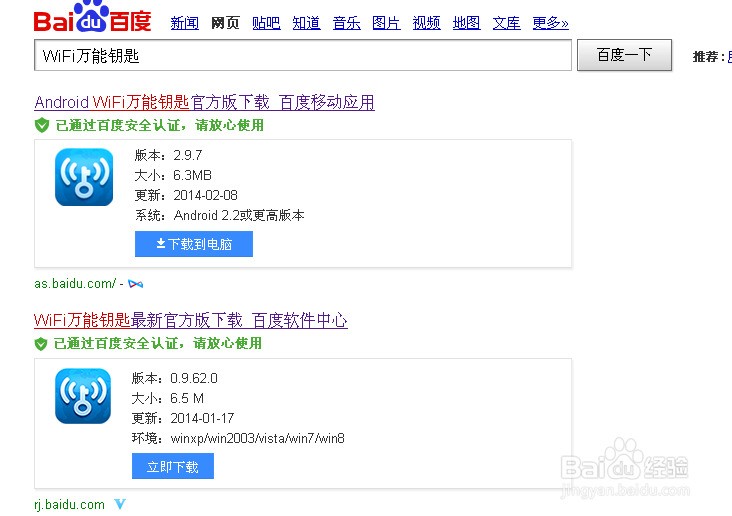Click update date 2014-02-08
The image size is (732, 516).
coord(205,195)
